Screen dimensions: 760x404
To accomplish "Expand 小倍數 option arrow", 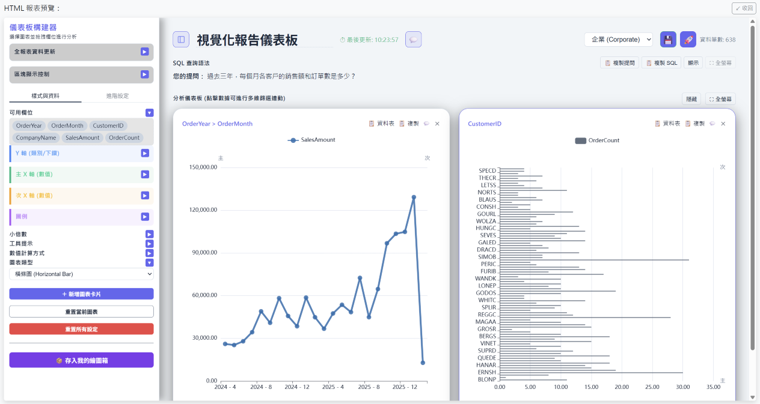I will tap(149, 234).
